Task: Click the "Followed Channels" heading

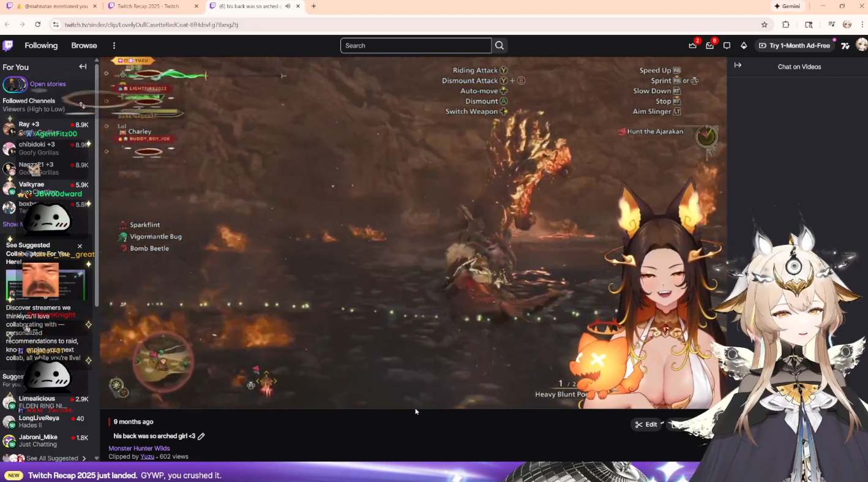Action: [x=29, y=101]
